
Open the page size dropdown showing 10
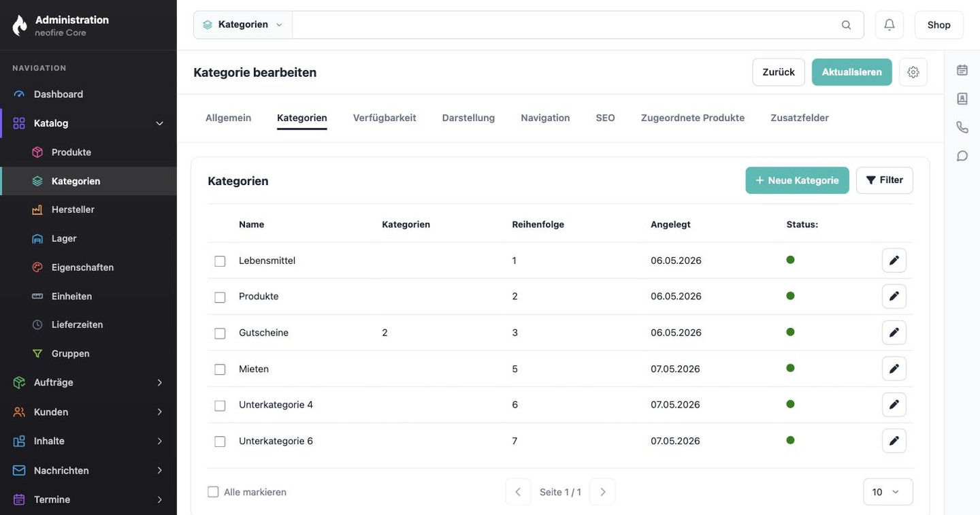pyautogui.click(x=887, y=492)
